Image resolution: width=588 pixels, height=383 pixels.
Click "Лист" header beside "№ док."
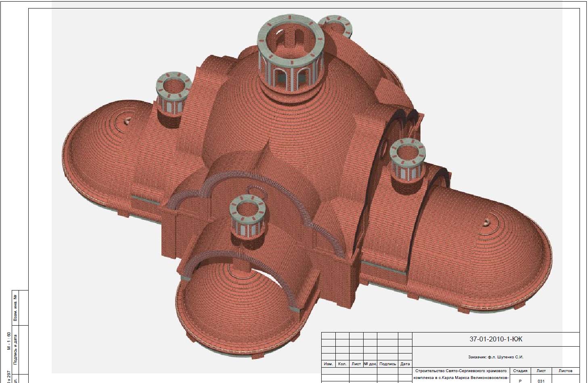pyautogui.click(x=356, y=364)
